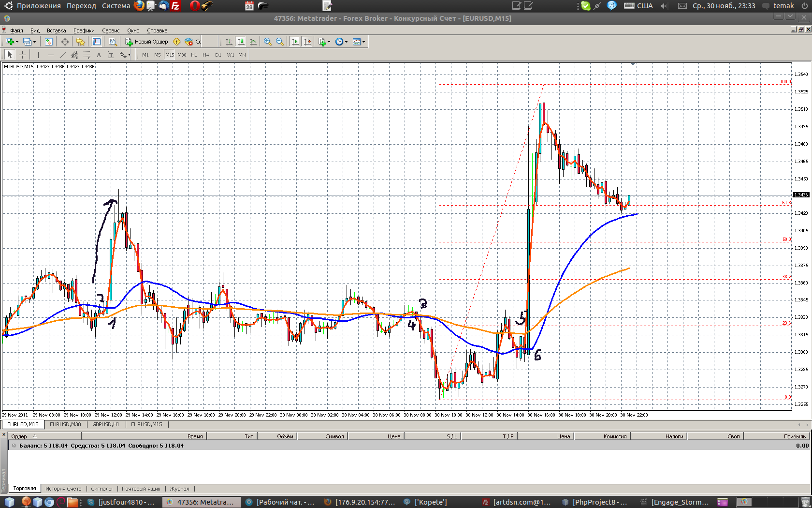Toggle chart shift button

pyautogui.click(x=307, y=42)
